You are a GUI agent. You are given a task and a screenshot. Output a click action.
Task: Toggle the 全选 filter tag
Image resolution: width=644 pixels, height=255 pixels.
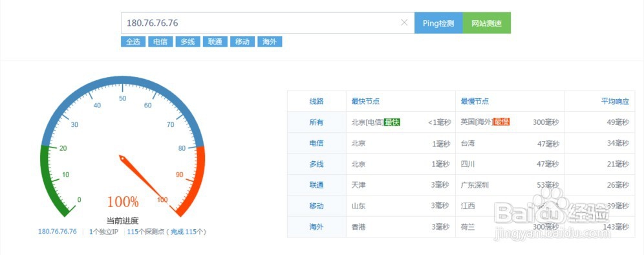[x=133, y=42]
